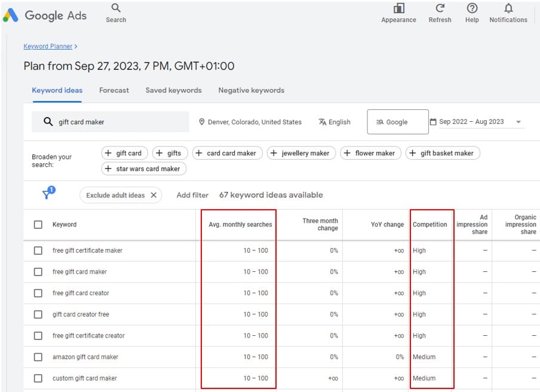Check 'amazon gift card maker' row
Viewport: 540px width, 392px height.
[x=38, y=357]
